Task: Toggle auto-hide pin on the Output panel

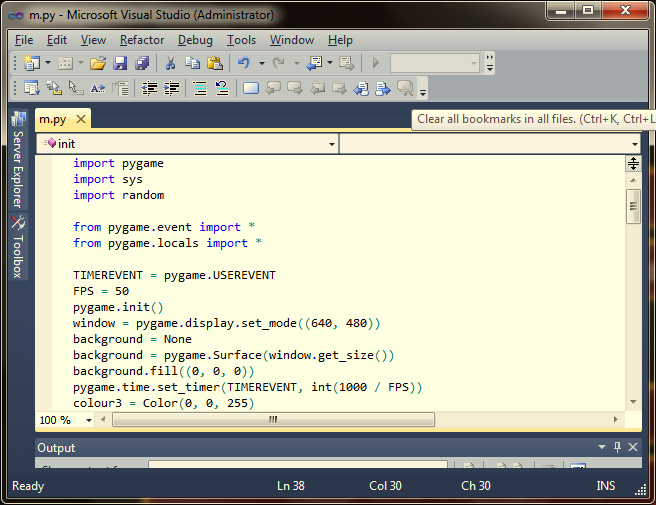Action: pos(618,447)
